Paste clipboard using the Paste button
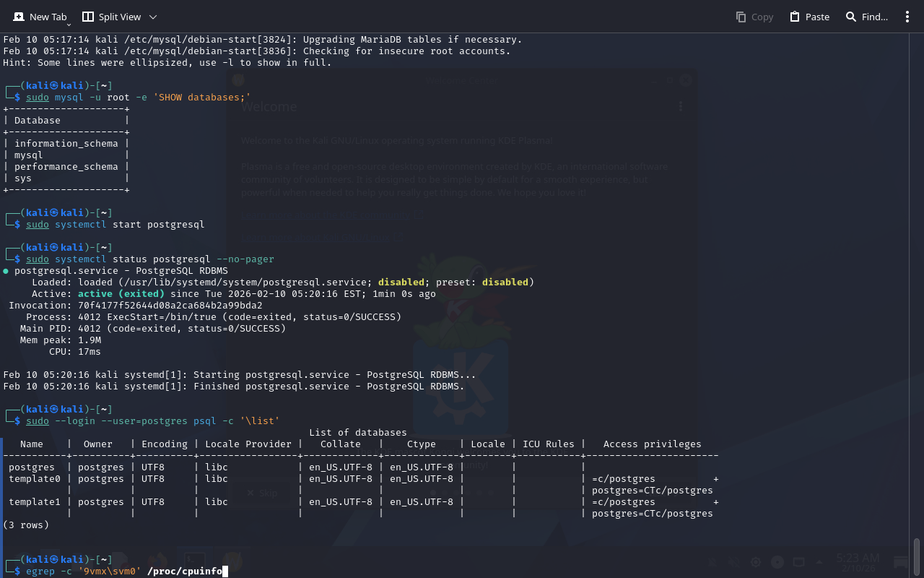This screenshot has width=924, height=578. click(809, 17)
